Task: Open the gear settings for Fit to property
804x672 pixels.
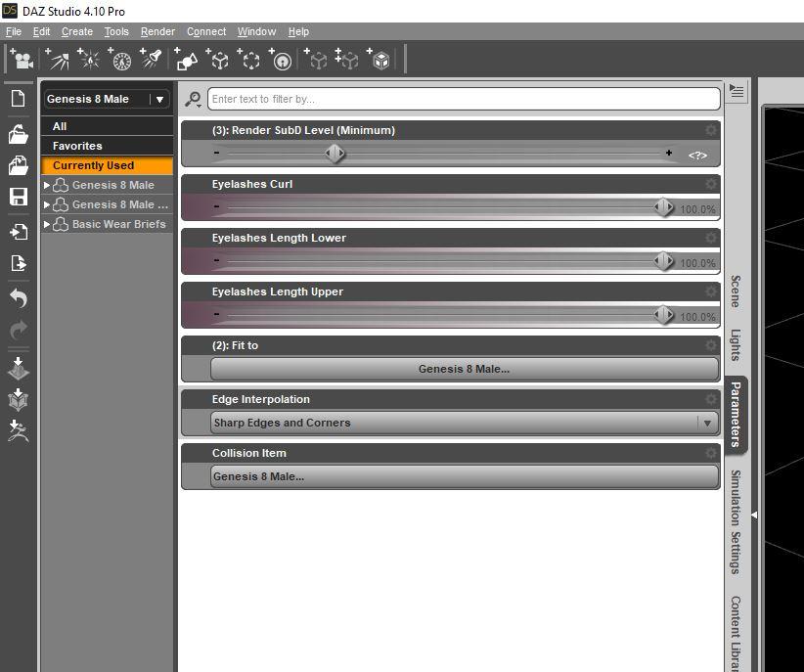Action: click(x=711, y=345)
